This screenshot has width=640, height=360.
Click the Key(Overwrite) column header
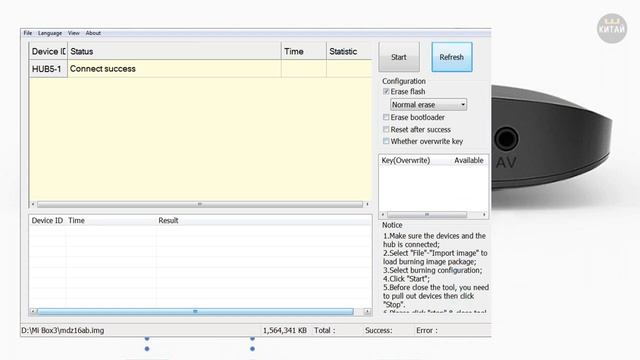click(x=406, y=160)
